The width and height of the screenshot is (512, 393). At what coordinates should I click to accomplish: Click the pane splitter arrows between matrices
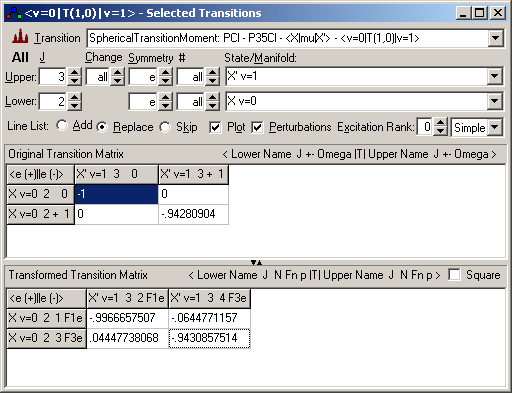[256, 262]
